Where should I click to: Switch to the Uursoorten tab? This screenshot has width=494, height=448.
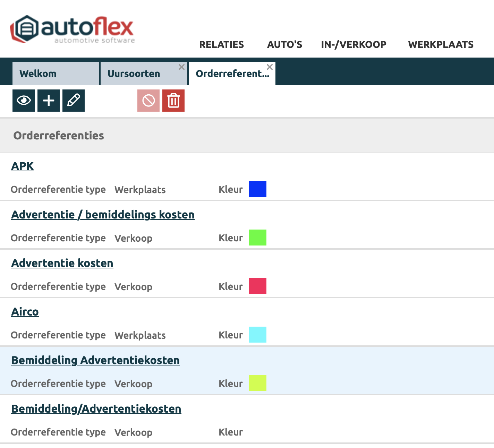tap(134, 74)
